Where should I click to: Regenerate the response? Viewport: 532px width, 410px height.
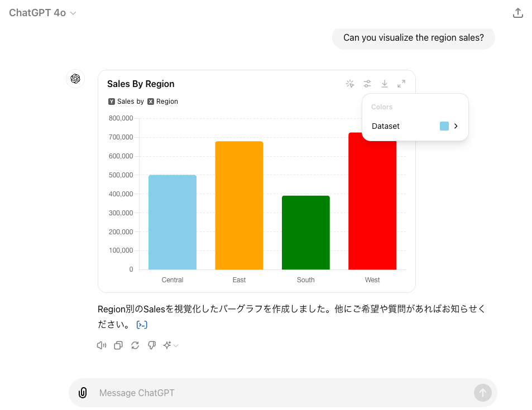click(x=135, y=345)
